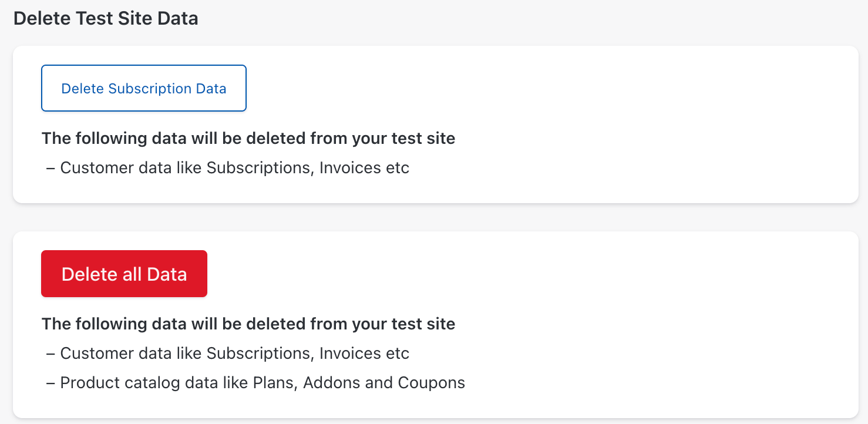Image resolution: width=868 pixels, height=424 pixels.
Task: Click empty area right of Delete Subscription Data button
Action: 529,88
